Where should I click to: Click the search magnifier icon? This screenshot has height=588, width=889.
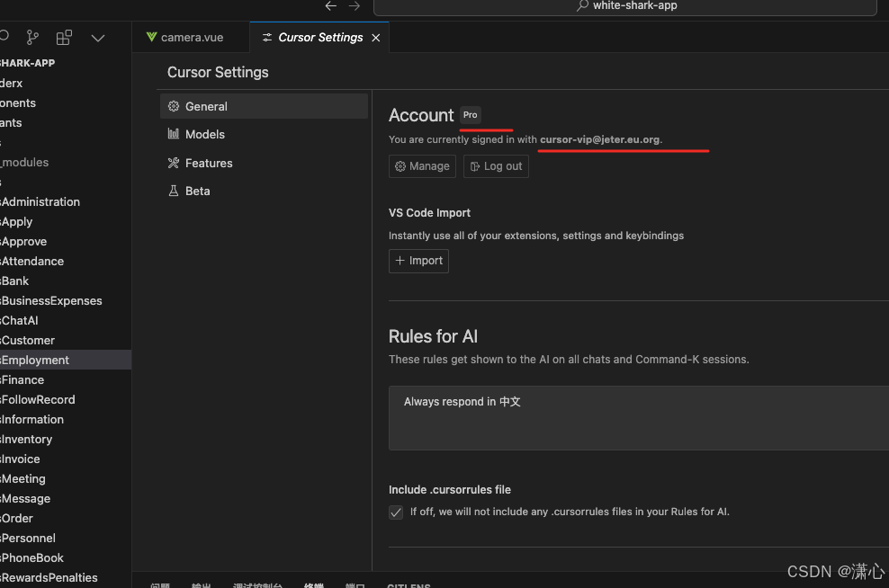coord(582,5)
